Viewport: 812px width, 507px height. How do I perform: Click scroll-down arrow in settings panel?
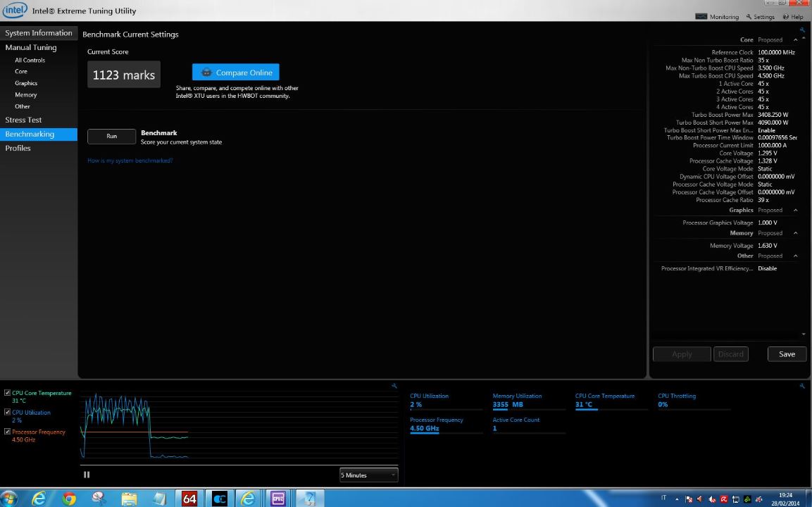[x=803, y=334]
